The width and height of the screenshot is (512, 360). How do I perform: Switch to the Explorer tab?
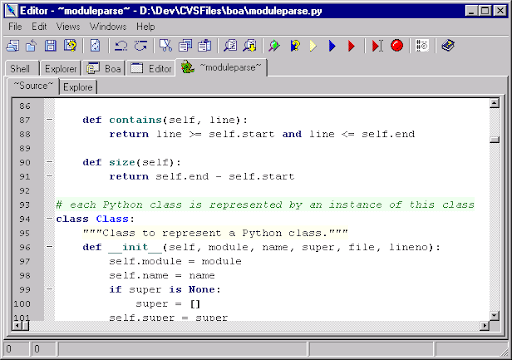(61, 69)
